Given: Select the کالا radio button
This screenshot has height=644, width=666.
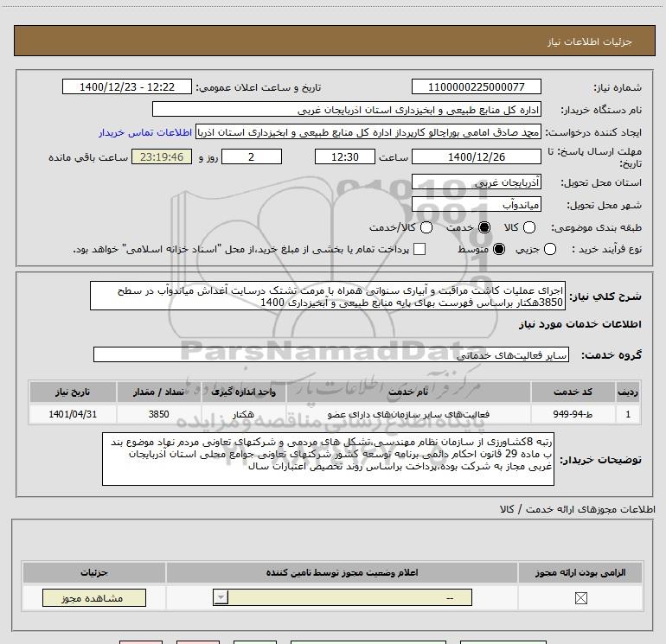Looking at the screenshot, I should point(528,227).
